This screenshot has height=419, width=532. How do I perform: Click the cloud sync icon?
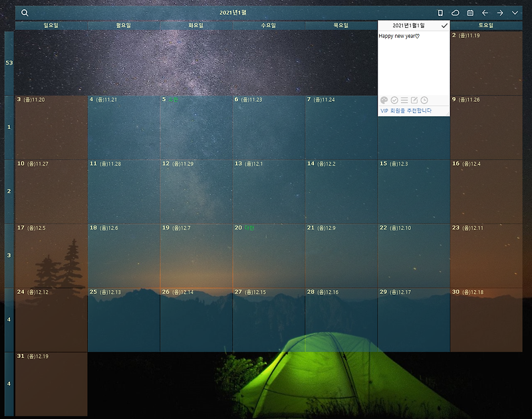455,13
